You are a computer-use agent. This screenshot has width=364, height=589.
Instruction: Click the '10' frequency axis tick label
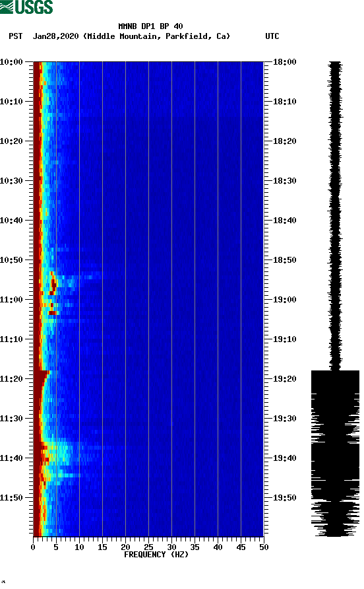pyautogui.click(x=79, y=547)
